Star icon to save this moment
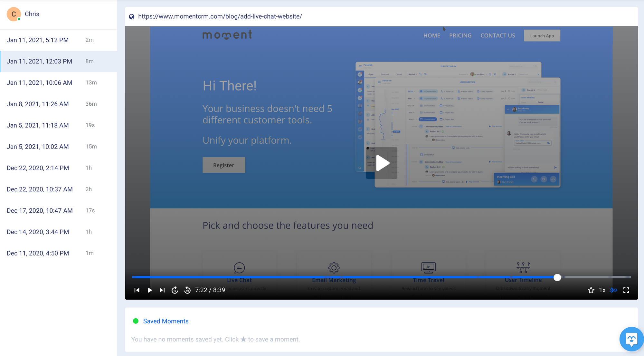This screenshot has width=644, height=356. tap(591, 290)
